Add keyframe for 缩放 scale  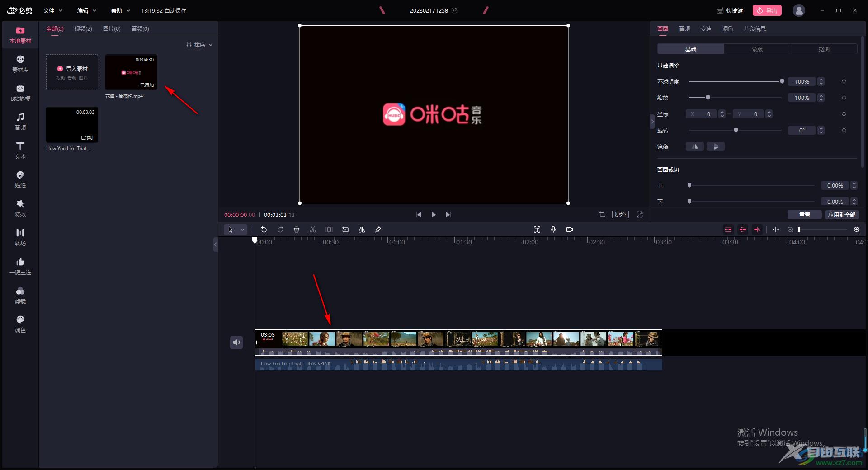point(844,98)
